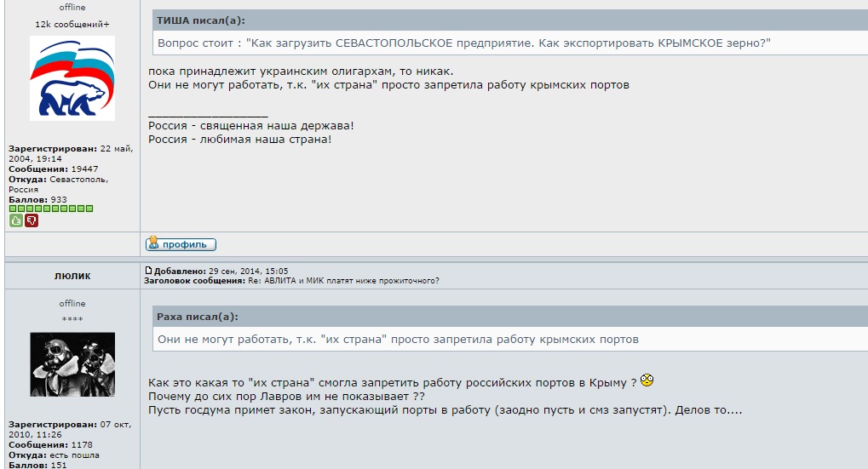Click the green thumbs-up reputation icon

pyautogui.click(x=15, y=220)
